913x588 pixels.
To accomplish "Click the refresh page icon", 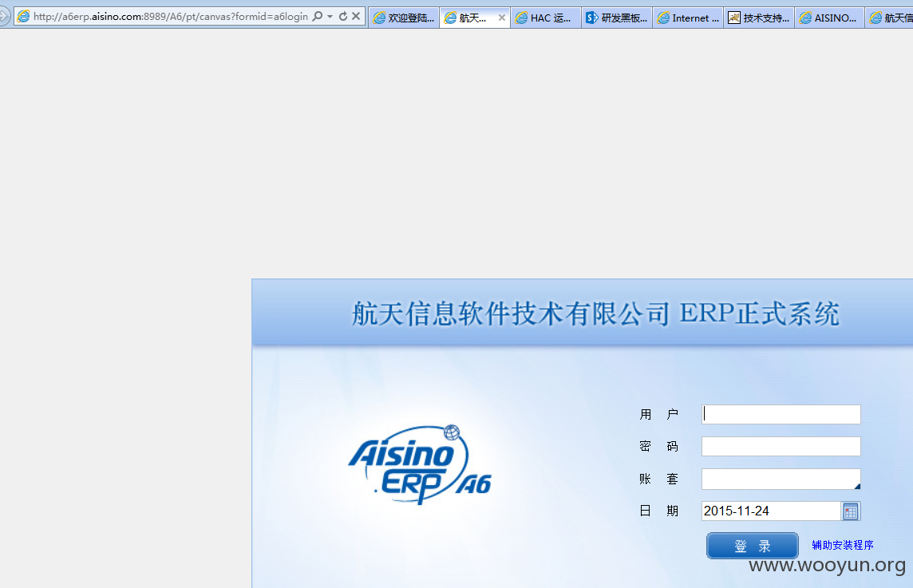I will (x=343, y=16).
